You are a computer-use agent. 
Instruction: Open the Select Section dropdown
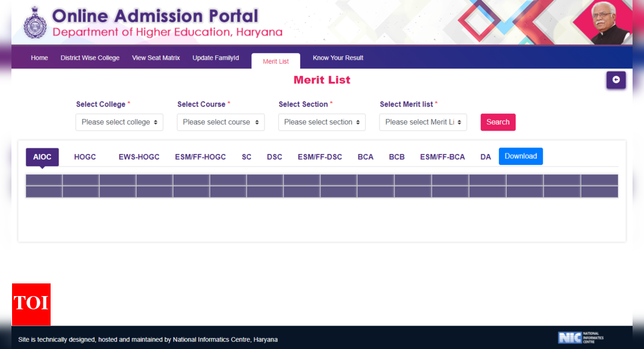(322, 122)
